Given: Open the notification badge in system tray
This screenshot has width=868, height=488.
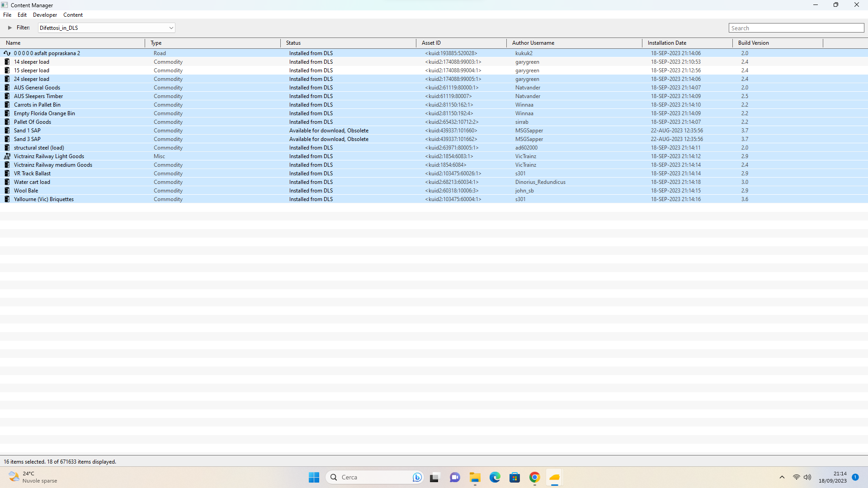Looking at the screenshot, I should pyautogui.click(x=855, y=477).
